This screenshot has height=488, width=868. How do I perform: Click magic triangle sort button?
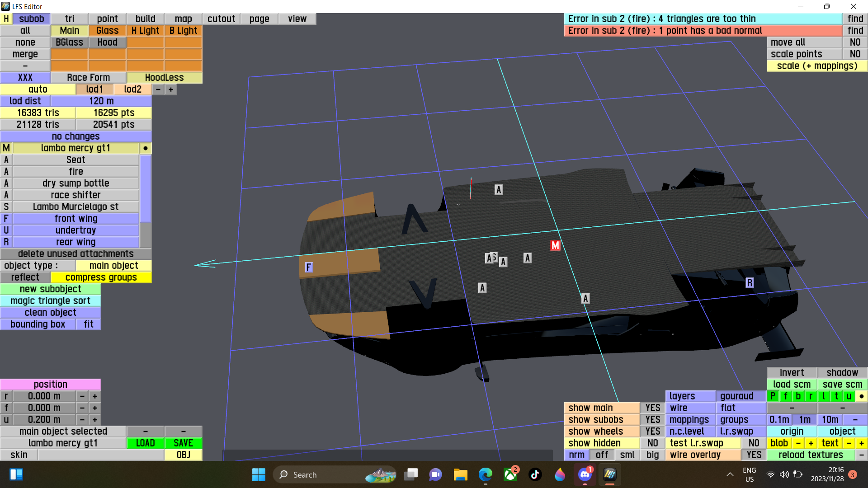[x=50, y=301]
